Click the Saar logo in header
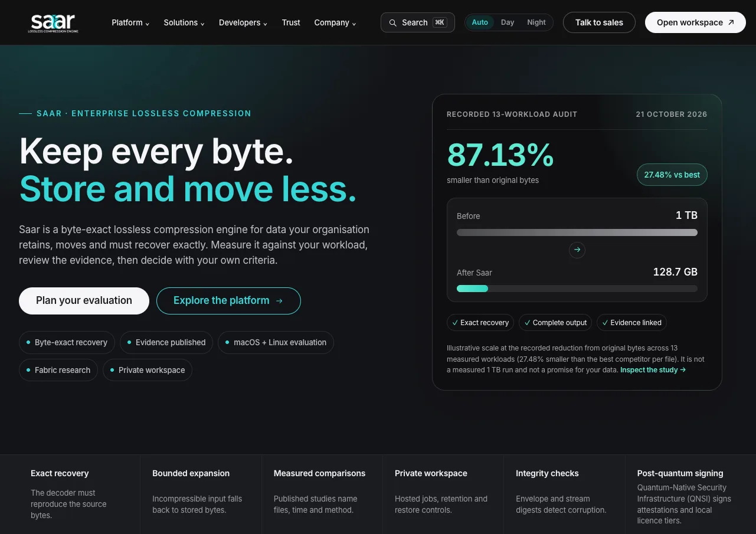The image size is (756, 534). 53,22
